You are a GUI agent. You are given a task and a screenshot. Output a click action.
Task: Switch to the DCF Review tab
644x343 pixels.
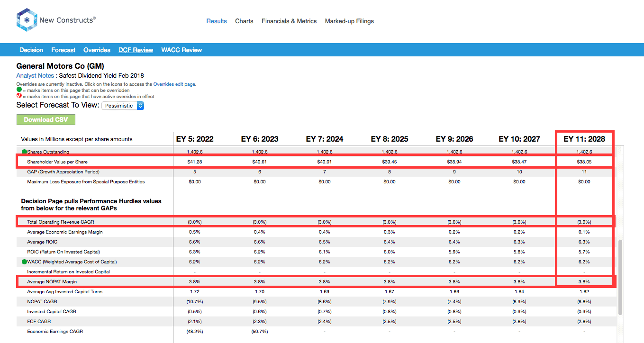(136, 50)
